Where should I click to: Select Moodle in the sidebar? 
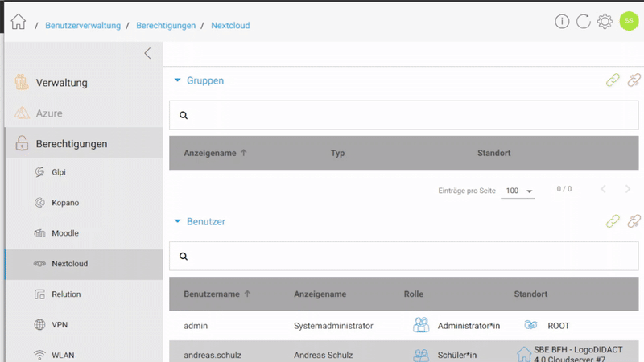(x=64, y=233)
